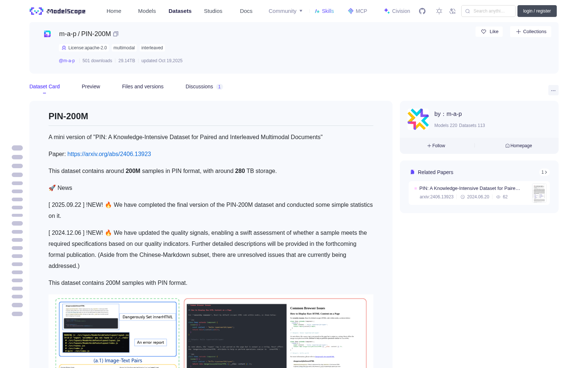Click the arxiv:2406.13923 identifier
588x368 pixels.
click(437, 197)
